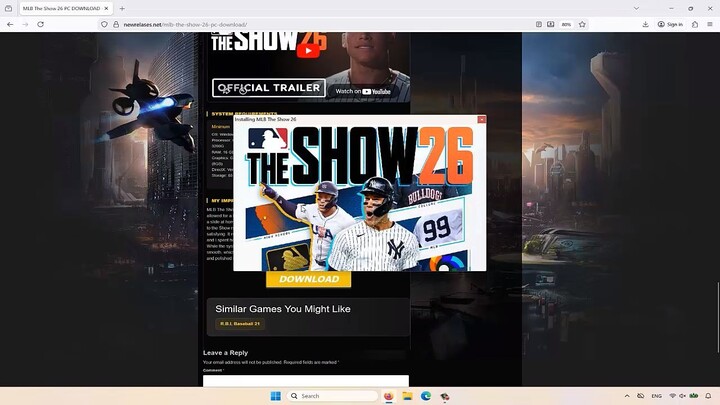Show site information via the padlock icon
The image size is (720, 405).
pyautogui.click(x=116, y=24)
